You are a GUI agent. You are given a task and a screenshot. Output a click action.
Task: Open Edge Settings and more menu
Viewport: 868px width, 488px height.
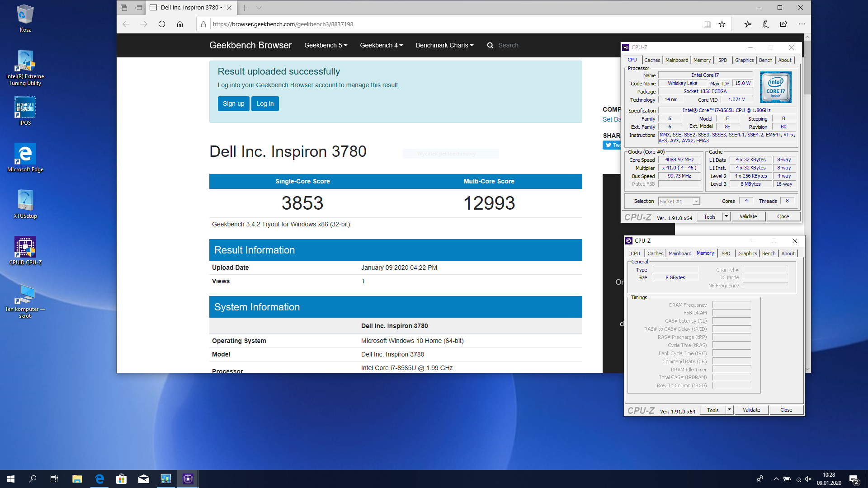(x=802, y=24)
